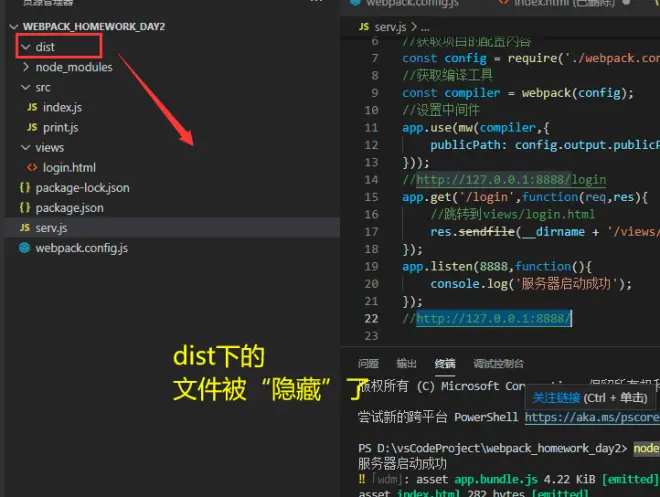Click line number 22 in the gutter
Viewport: 660px width, 497px height.
click(x=372, y=319)
